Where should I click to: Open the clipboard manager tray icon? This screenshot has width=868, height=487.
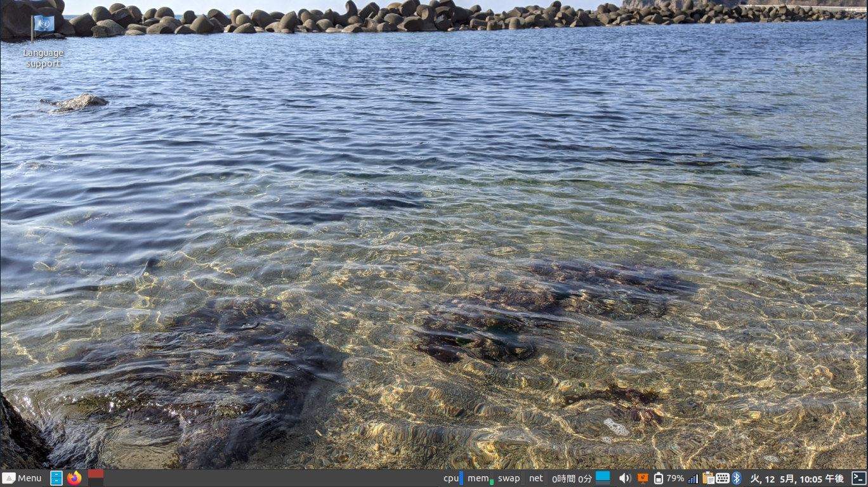(x=708, y=478)
